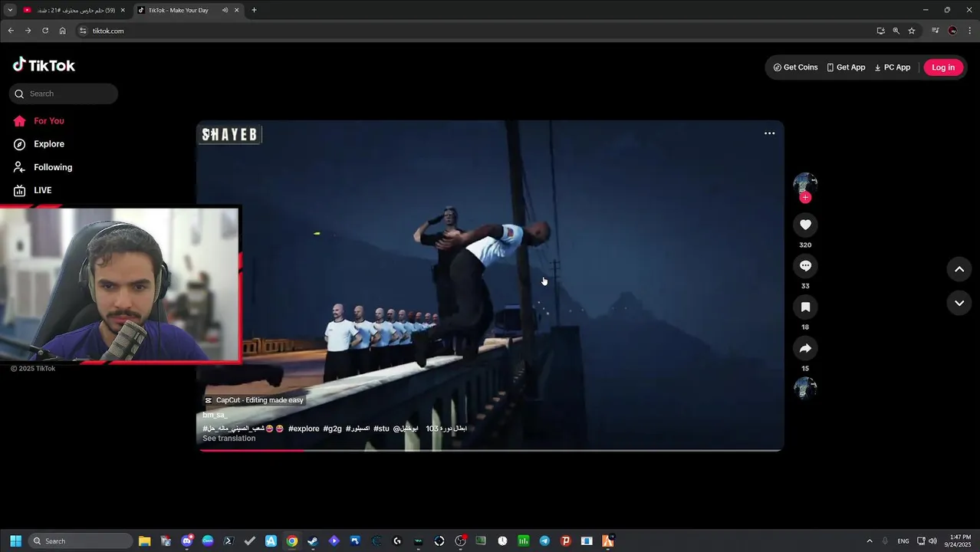Screen dimensions: 980x552
Task: Open the Chrome three-dot menu
Action: point(969,31)
